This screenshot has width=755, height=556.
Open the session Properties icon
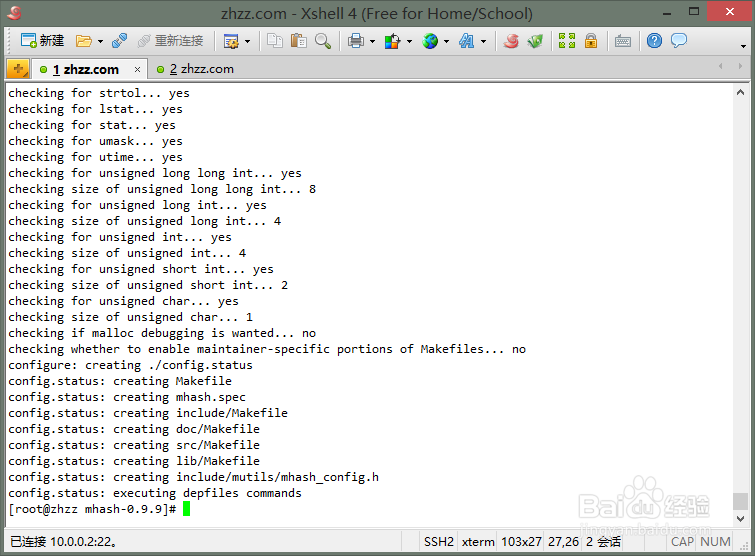pos(231,41)
